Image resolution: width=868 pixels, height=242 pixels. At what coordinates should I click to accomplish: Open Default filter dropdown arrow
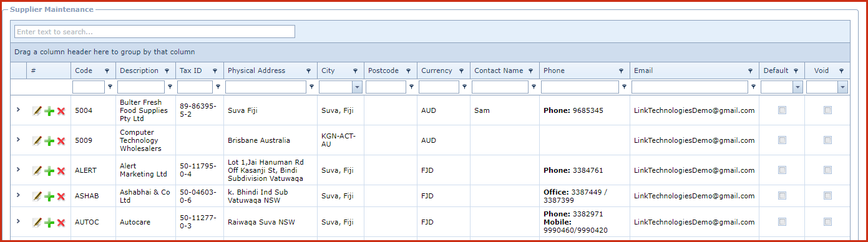(x=797, y=87)
